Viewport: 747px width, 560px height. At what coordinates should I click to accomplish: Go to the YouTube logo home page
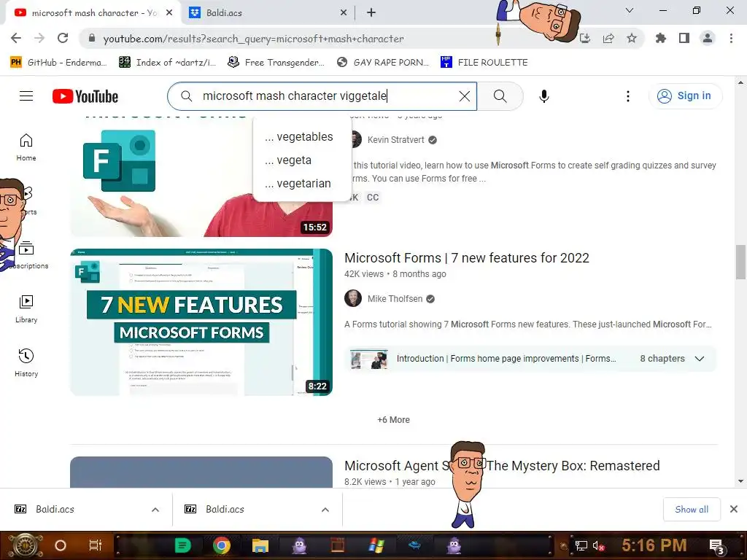85,96
